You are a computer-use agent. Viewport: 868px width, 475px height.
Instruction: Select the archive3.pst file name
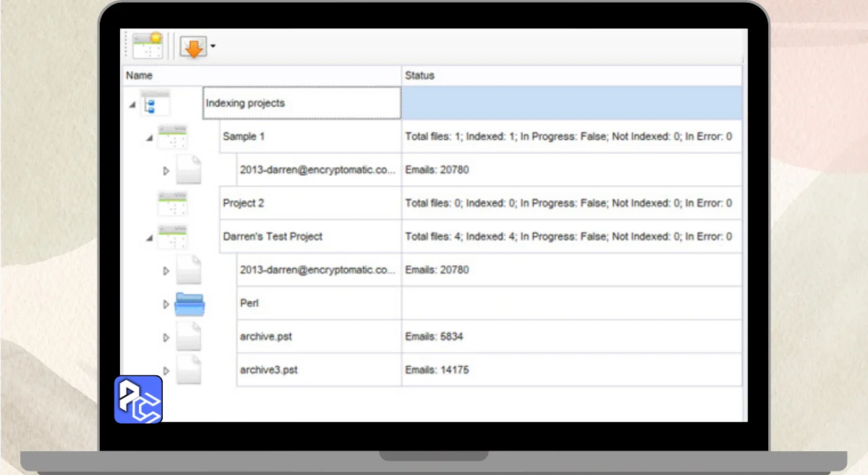pyautogui.click(x=269, y=370)
